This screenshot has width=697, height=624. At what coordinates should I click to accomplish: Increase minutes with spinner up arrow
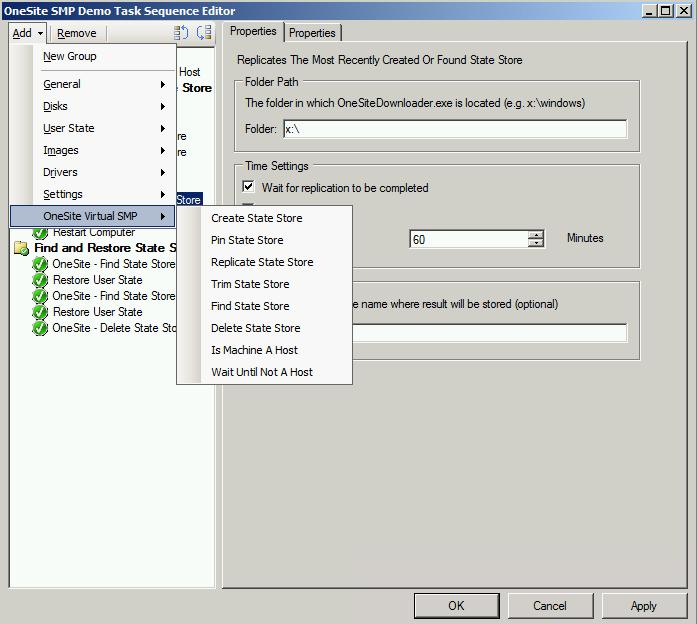(x=536, y=235)
